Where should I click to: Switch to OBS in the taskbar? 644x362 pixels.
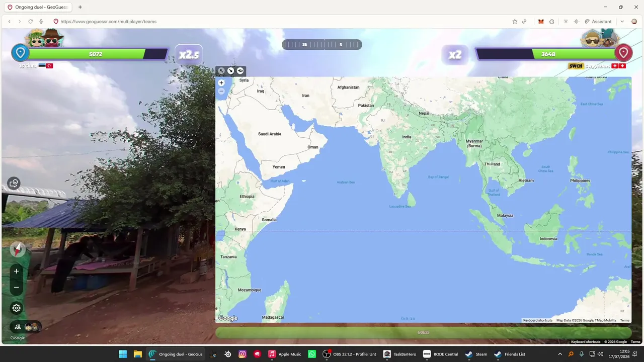pos(350,354)
